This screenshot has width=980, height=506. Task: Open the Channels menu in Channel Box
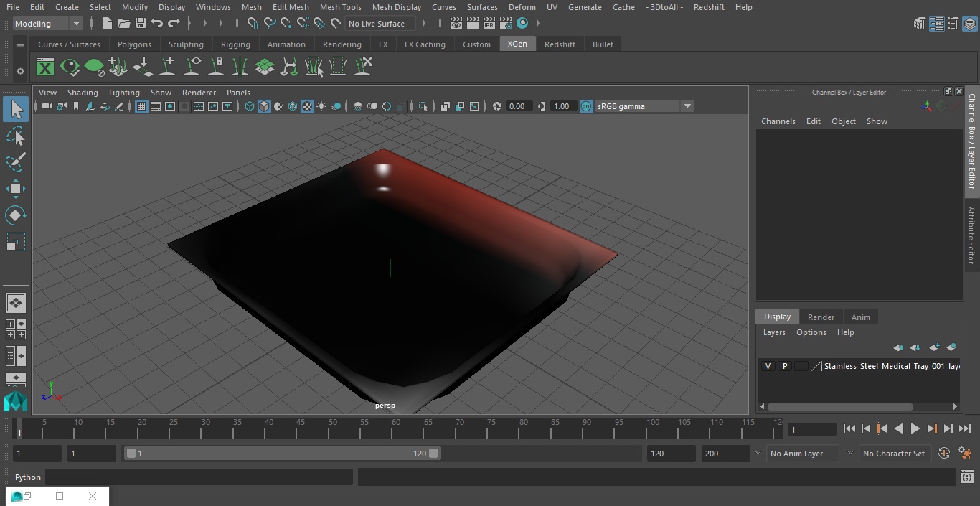pos(778,121)
